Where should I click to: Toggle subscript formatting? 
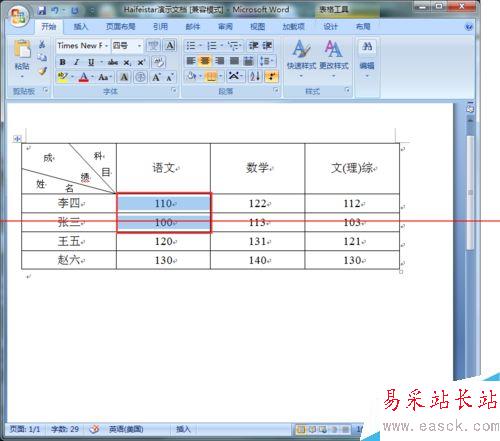point(127,62)
